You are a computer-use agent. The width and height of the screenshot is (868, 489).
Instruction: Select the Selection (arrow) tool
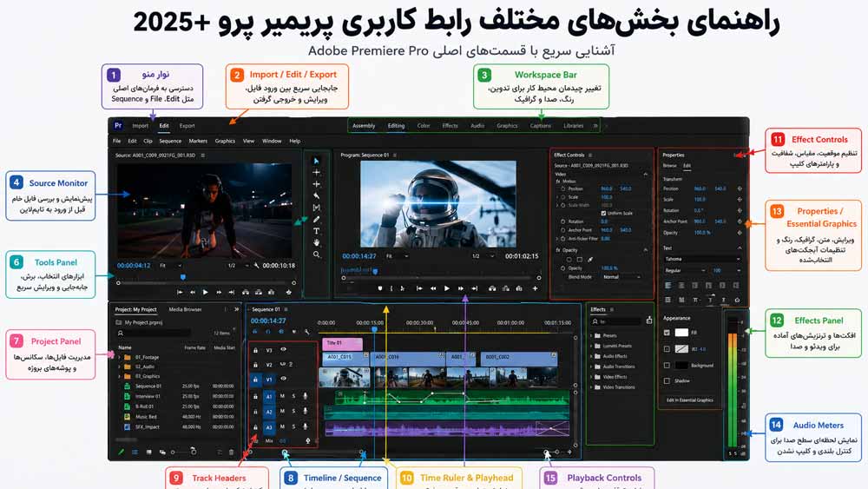coord(316,162)
